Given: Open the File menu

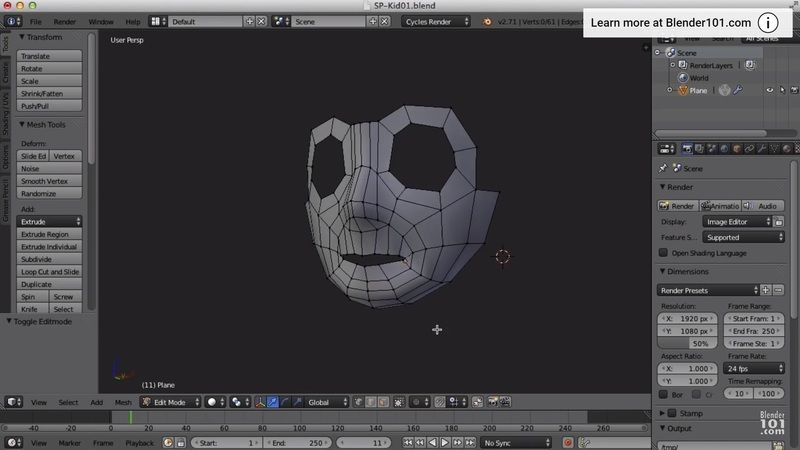Looking at the screenshot, I should (36, 21).
